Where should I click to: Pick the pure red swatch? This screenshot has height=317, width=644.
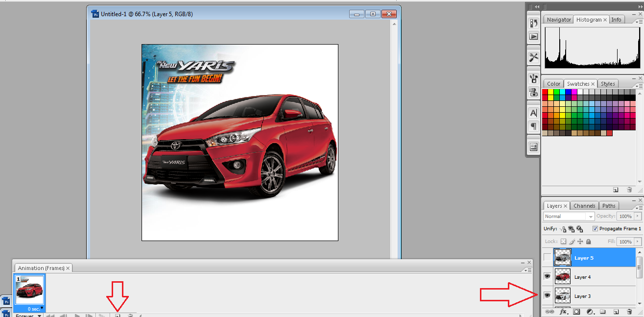[x=546, y=92]
